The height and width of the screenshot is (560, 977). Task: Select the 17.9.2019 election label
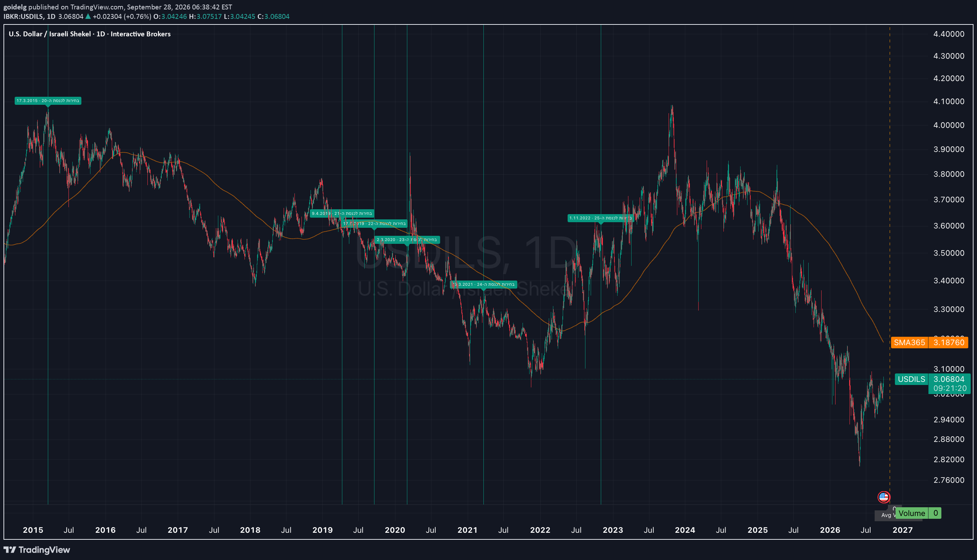(x=374, y=224)
